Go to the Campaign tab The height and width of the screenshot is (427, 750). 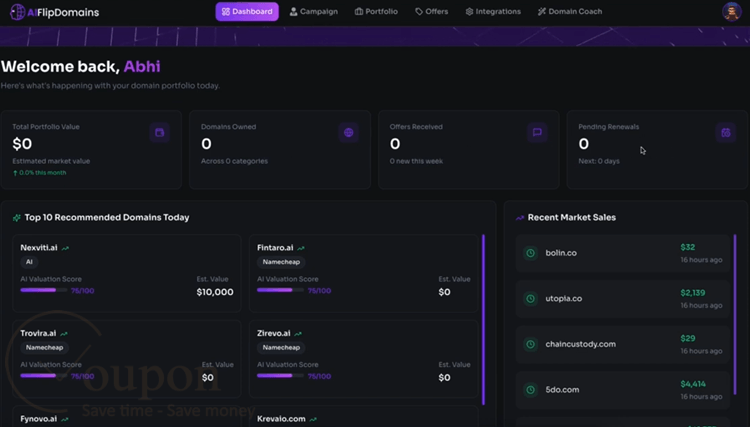point(314,11)
